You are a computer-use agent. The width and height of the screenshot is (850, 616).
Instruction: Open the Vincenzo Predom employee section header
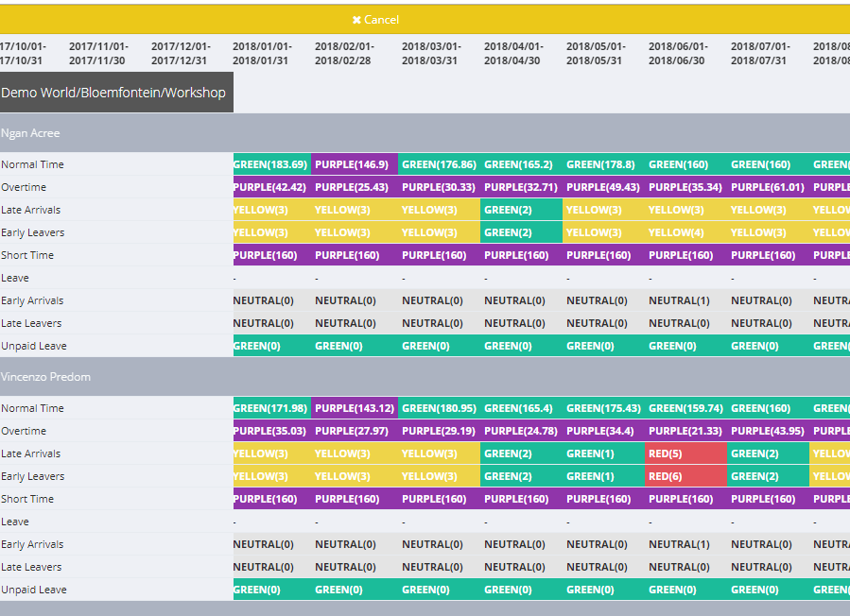(x=45, y=377)
